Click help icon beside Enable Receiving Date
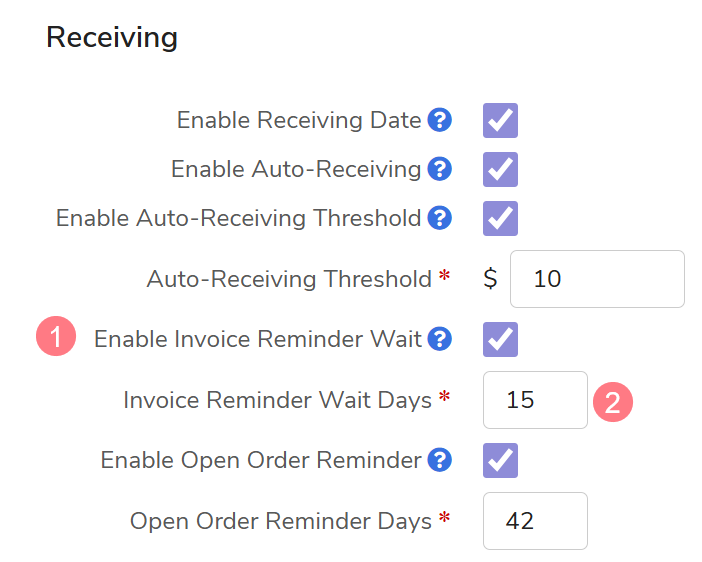Image resolution: width=702 pixels, height=562 pixels. click(440, 121)
